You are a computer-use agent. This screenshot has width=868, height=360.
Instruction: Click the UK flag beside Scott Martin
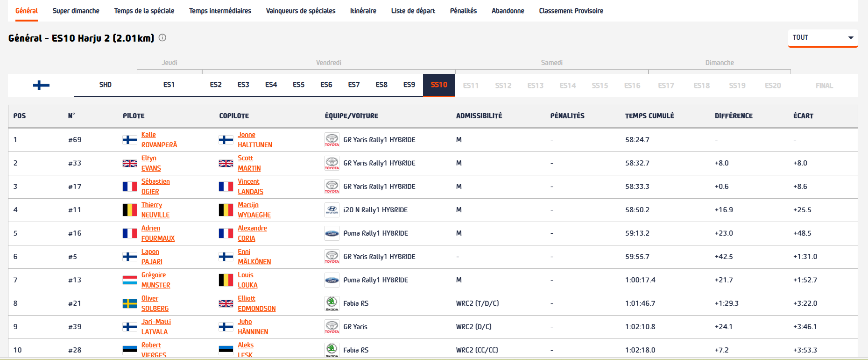tap(226, 163)
